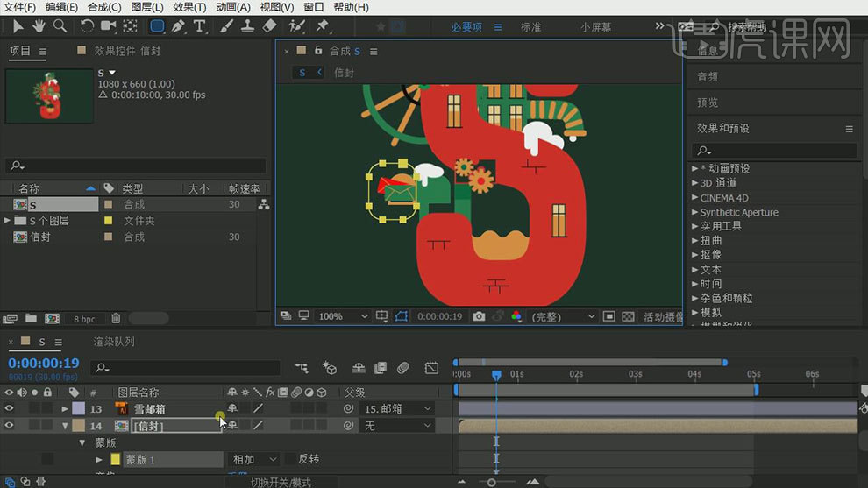The image size is (868, 488).
Task: Choose the Clone Stamp tool
Action: (x=248, y=26)
